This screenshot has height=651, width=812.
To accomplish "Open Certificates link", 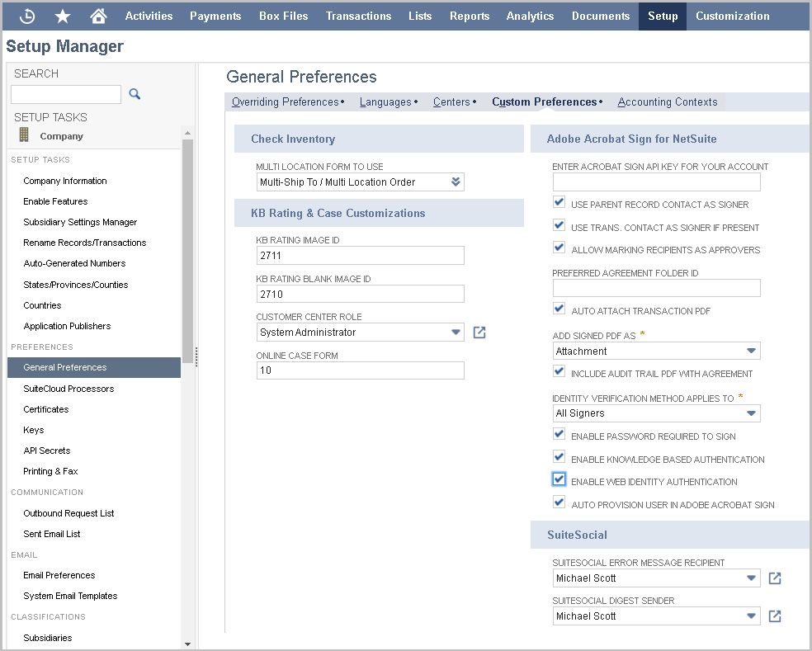I will click(45, 409).
